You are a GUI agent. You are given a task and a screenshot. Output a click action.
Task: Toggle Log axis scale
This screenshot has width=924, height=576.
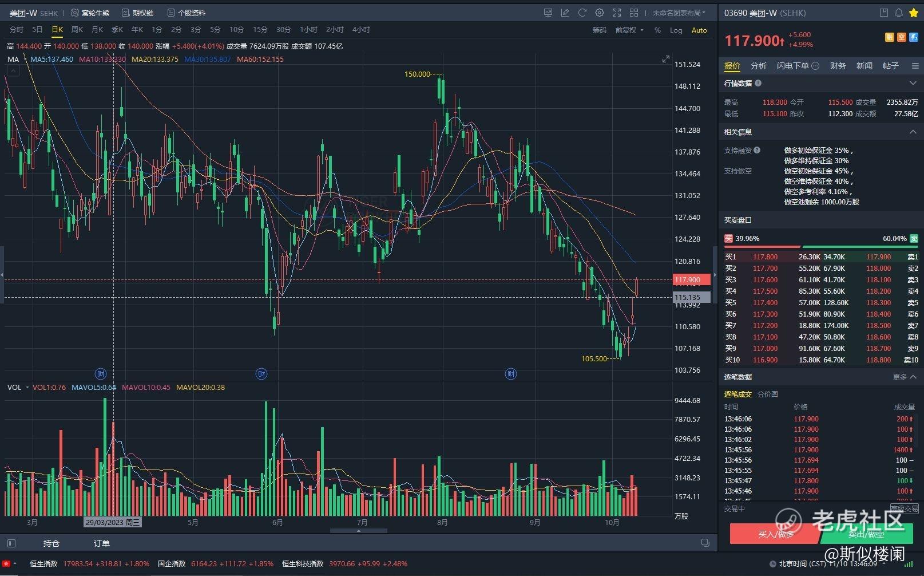(x=676, y=30)
